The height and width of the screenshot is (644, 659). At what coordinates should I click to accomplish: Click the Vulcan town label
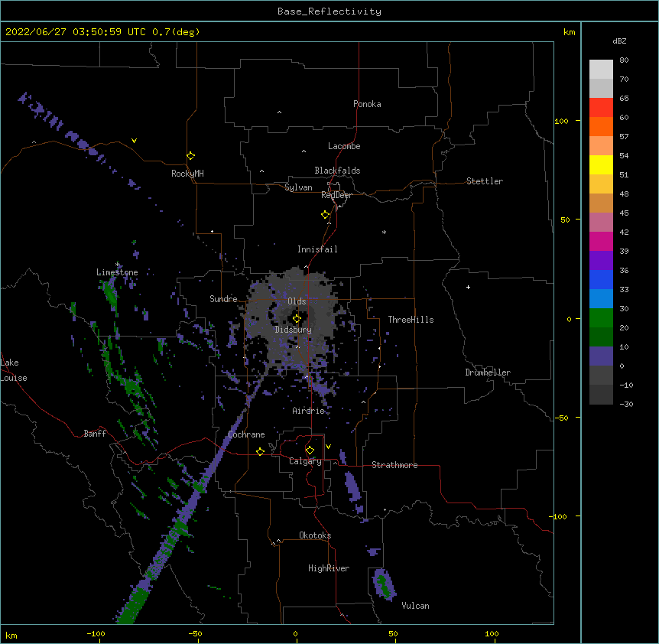(415, 606)
